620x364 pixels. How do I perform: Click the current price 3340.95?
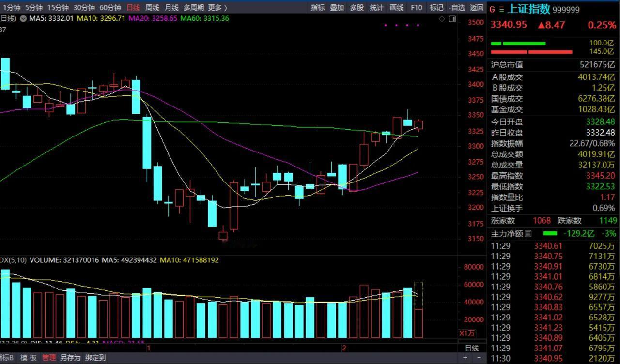point(508,25)
